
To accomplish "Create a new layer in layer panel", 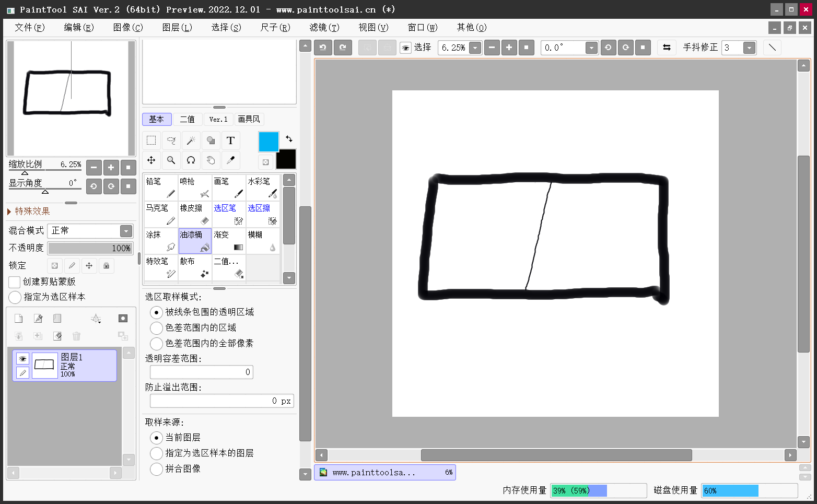I will [19, 319].
